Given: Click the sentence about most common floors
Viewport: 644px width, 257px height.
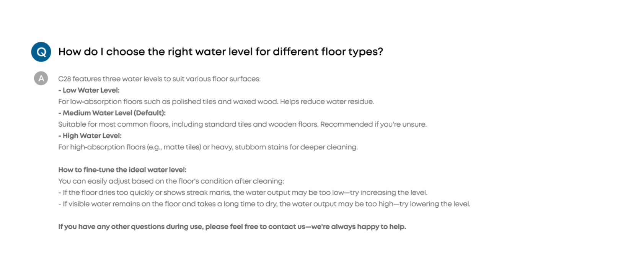Looking at the screenshot, I should click(x=242, y=124).
